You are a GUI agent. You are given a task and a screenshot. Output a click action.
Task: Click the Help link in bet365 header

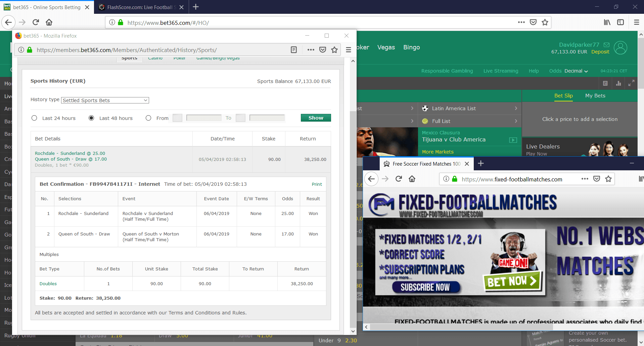point(534,71)
